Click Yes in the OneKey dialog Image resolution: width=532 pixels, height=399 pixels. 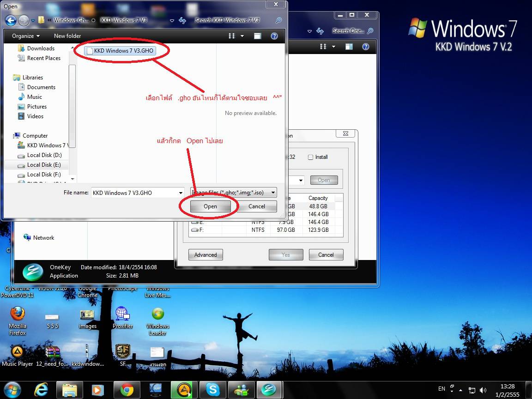[x=286, y=255]
